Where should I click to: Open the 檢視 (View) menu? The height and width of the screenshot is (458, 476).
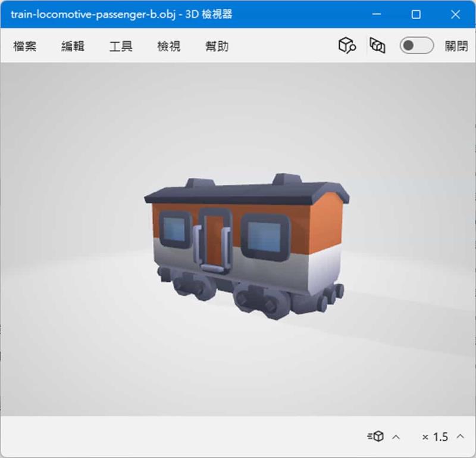tap(169, 46)
